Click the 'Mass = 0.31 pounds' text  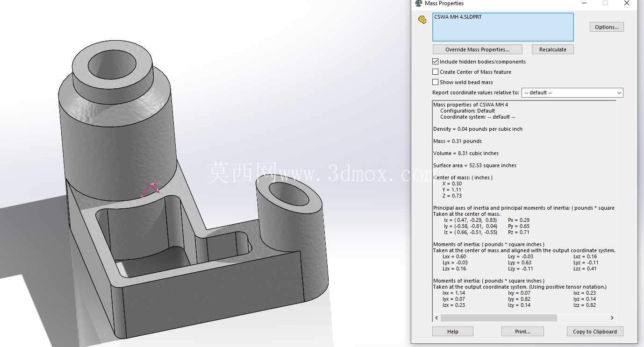[458, 141]
